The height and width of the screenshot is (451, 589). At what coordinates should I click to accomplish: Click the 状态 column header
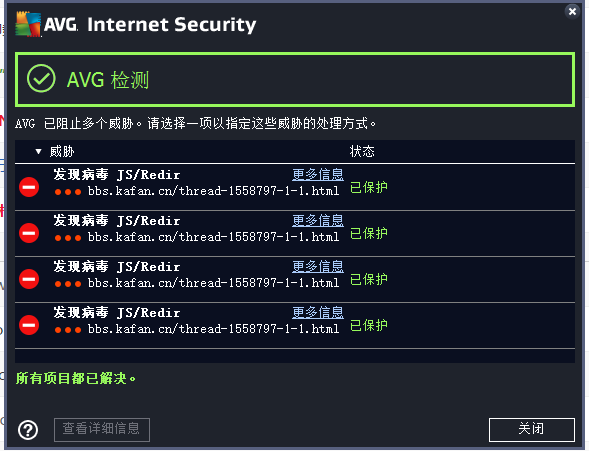tap(362, 151)
